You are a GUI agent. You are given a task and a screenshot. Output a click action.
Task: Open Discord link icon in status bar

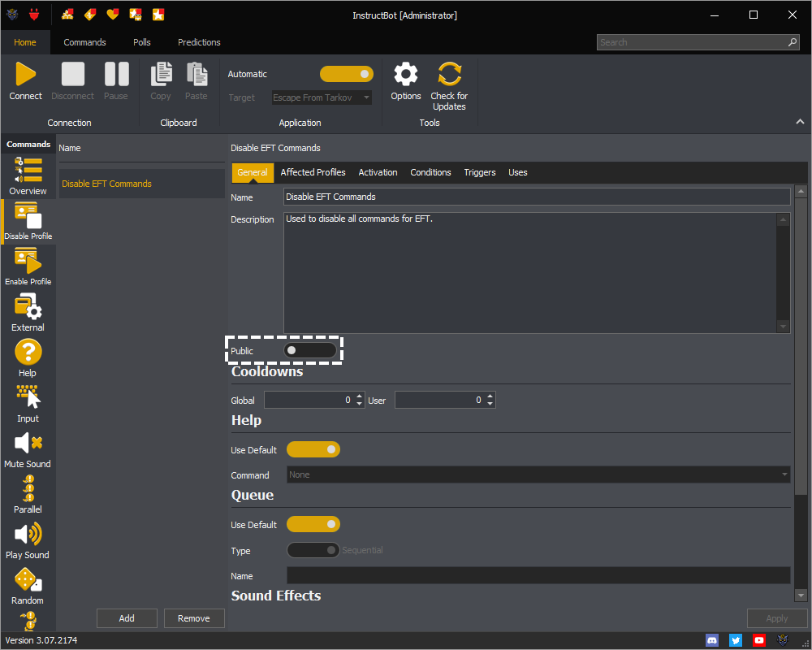[x=712, y=641]
